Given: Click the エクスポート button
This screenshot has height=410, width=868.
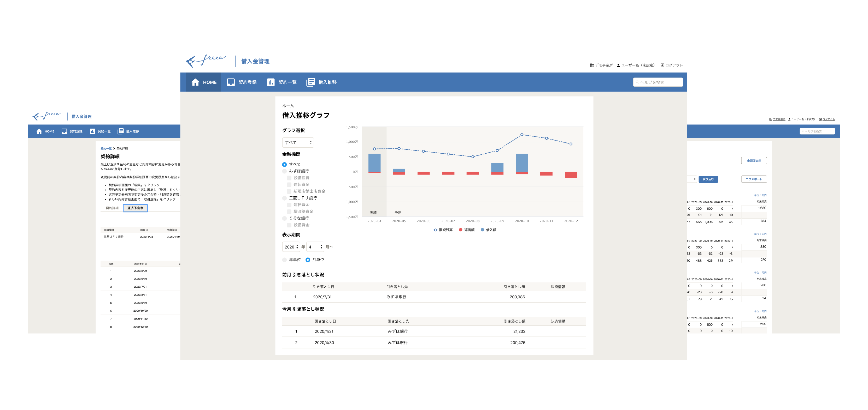Looking at the screenshot, I should tap(754, 179).
